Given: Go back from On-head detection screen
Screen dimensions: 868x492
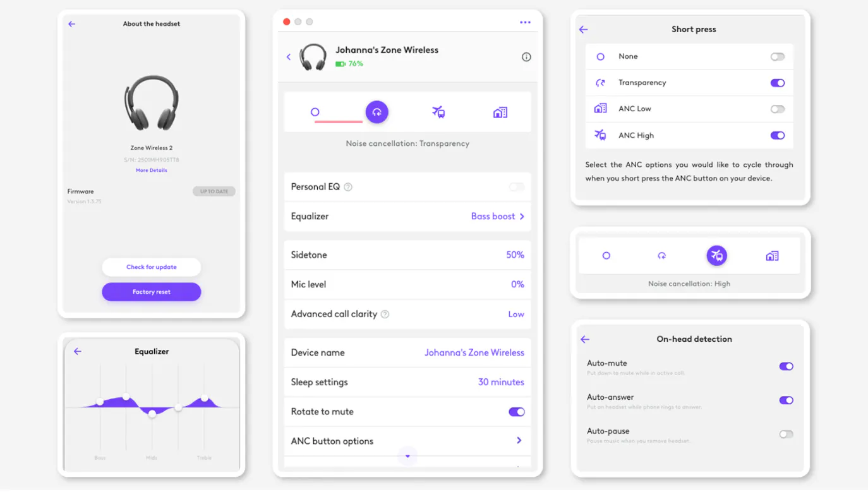Looking at the screenshot, I should tap(585, 339).
